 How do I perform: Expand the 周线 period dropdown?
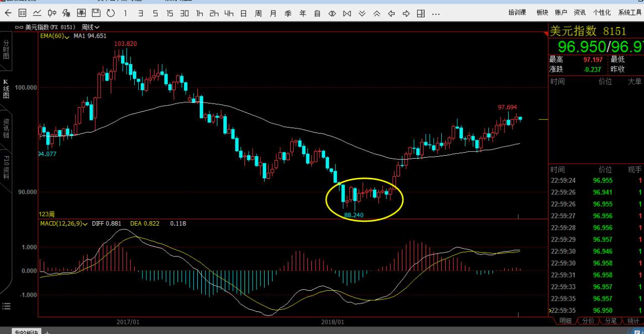click(x=91, y=27)
